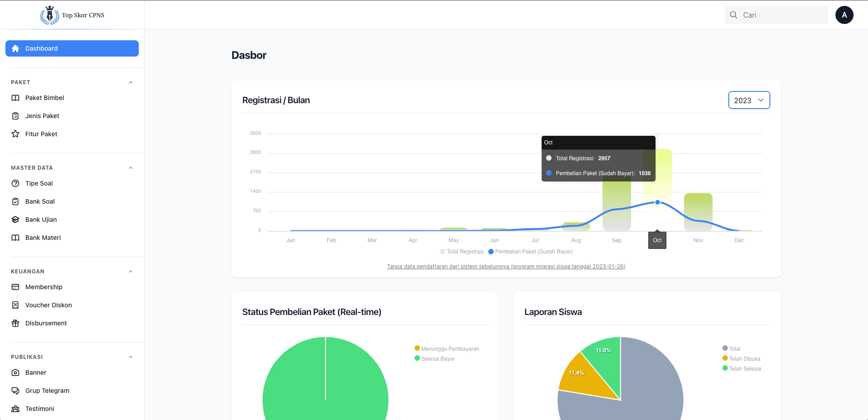Click the Membership card icon

[x=15, y=287]
